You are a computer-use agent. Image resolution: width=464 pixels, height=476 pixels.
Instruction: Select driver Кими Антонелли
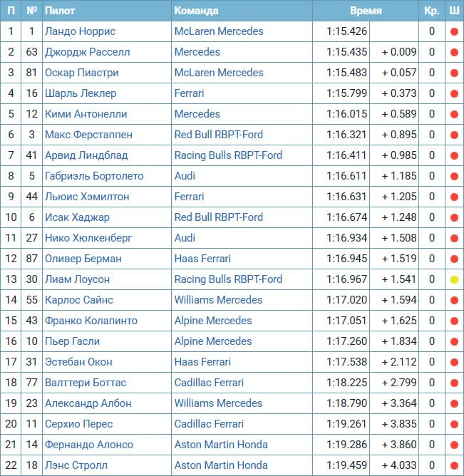86,114
